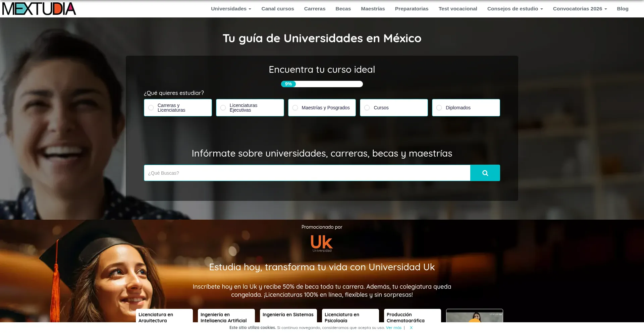Click the Encuentra tu curso ideal heading
Screen dimensions: 644x333
[322, 69]
